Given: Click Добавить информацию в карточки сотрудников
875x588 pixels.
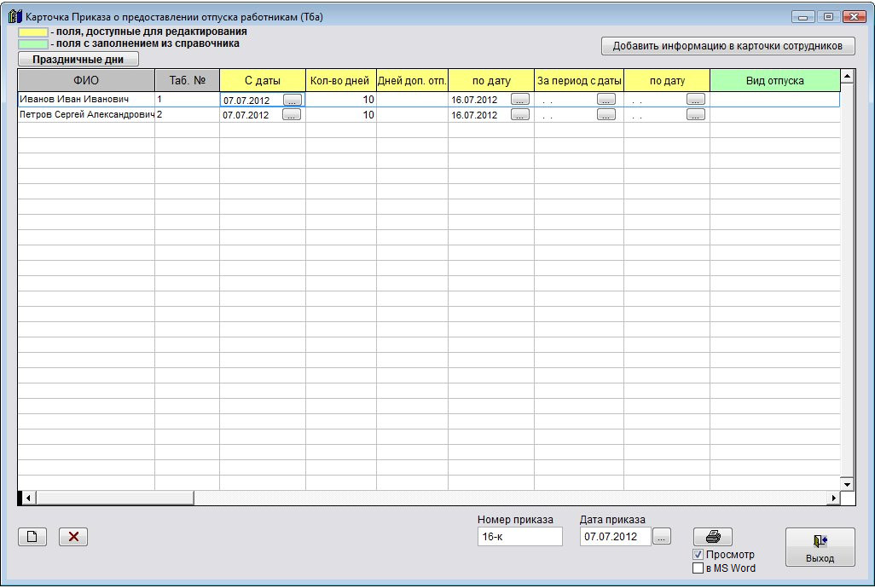Looking at the screenshot, I should click(x=727, y=46).
